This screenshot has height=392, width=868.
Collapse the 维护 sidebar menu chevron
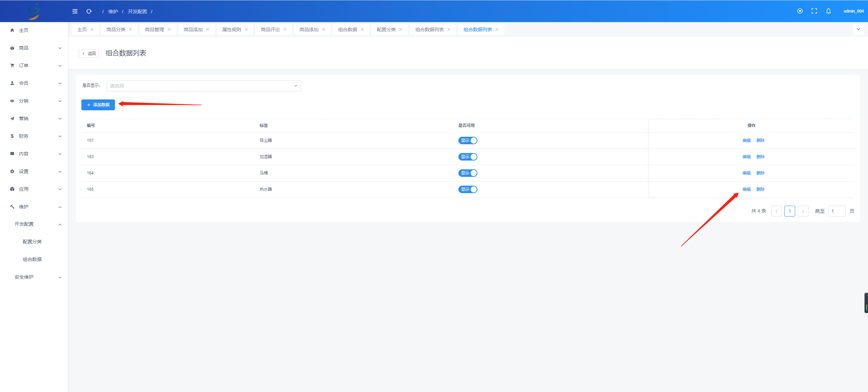[x=60, y=207]
